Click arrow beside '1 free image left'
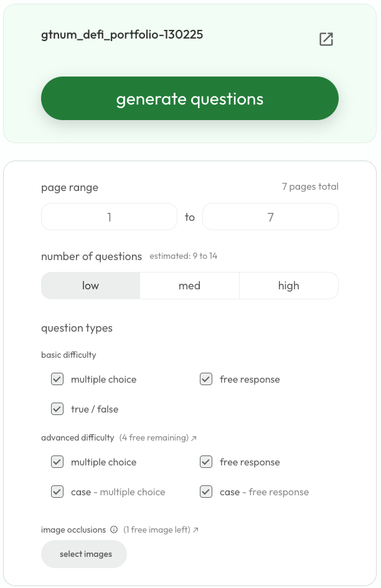This screenshot has height=588, width=381. [x=195, y=530]
